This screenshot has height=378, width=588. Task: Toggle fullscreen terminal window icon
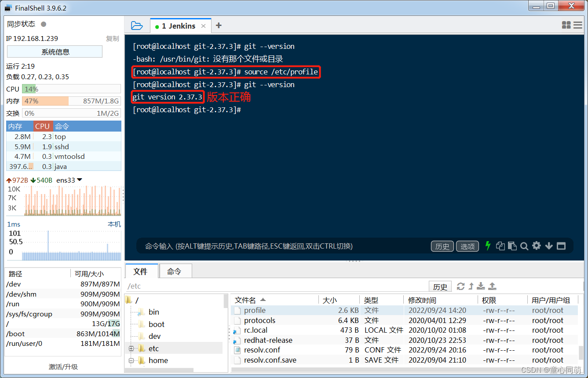coord(561,246)
